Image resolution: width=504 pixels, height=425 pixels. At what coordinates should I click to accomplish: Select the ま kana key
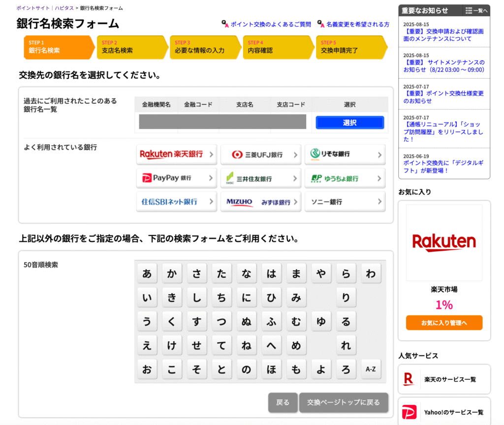(296, 273)
